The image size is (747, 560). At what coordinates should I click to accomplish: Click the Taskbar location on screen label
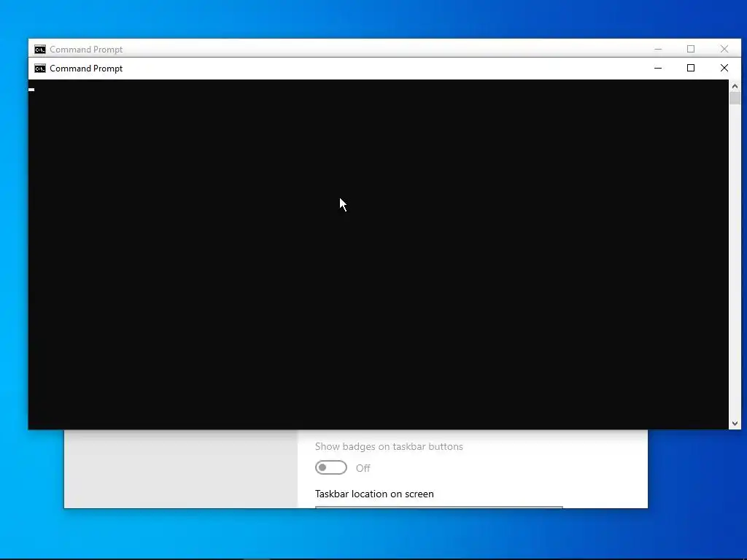click(x=374, y=494)
